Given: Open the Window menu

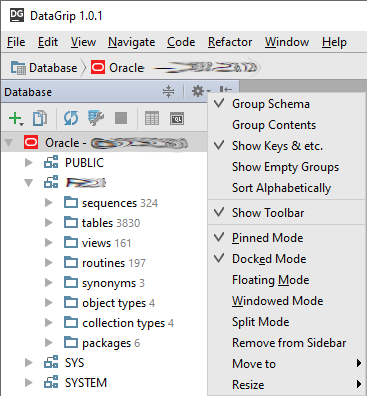Looking at the screenshot, I should click(287, 42).
